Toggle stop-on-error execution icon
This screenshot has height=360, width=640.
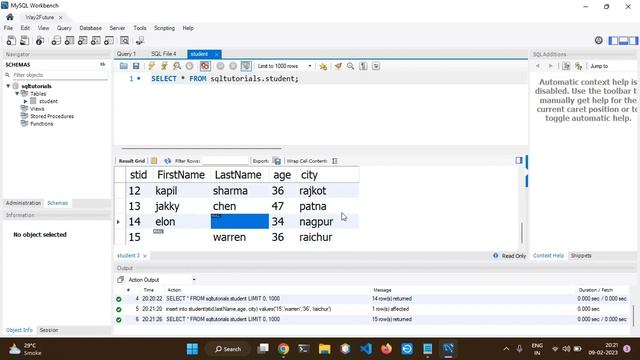(205, 66)
